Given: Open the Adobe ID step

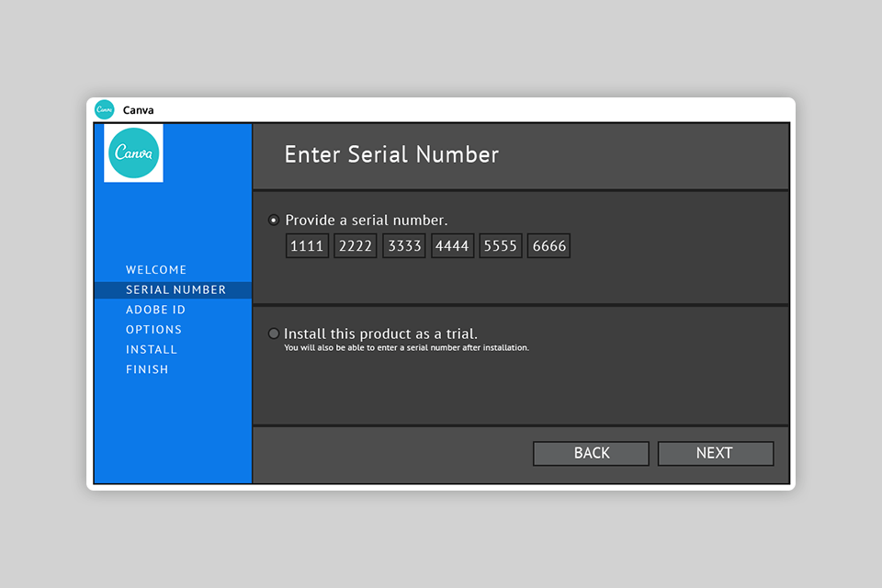Looking at the screenshot, I should (155, 310).
